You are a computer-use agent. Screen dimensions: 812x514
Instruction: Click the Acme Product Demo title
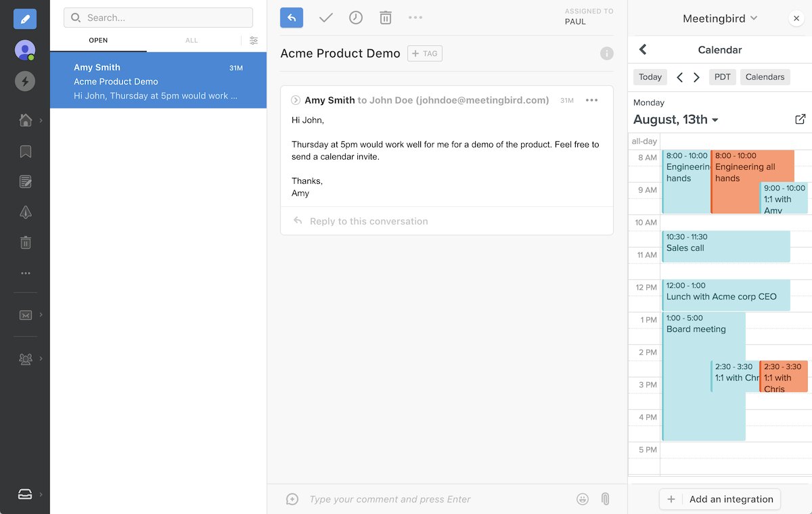pos(340,53)
